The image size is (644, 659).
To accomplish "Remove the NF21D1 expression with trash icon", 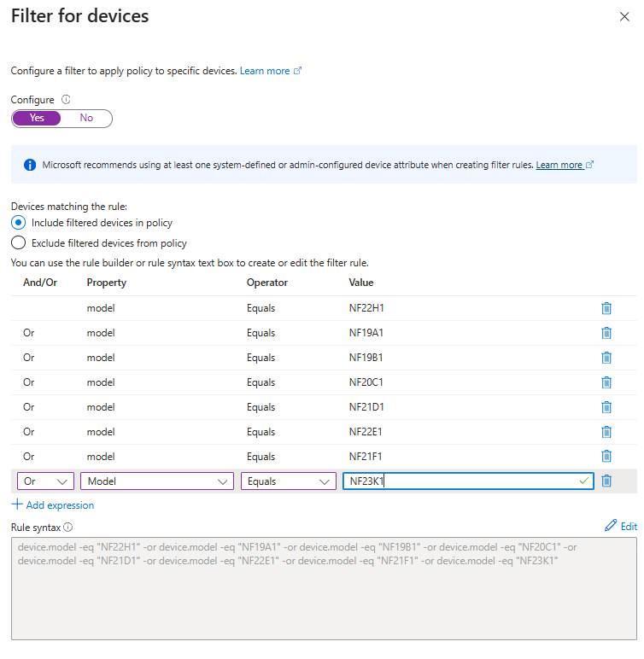I will [x=606, y=407].
